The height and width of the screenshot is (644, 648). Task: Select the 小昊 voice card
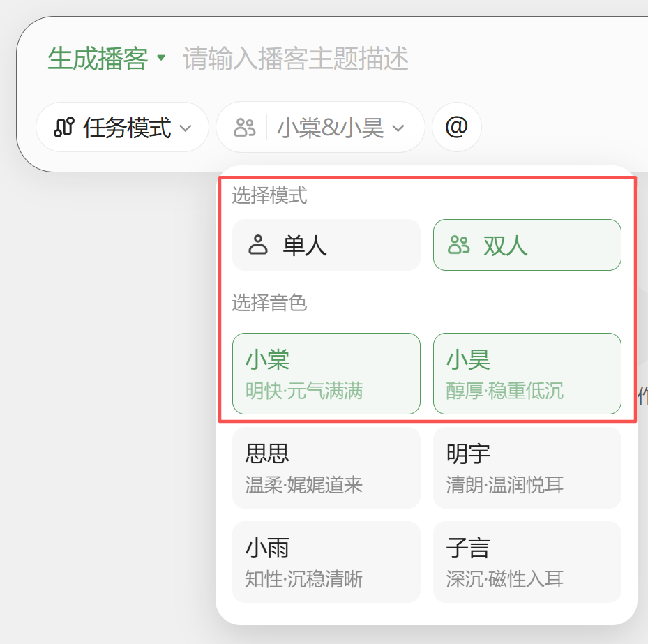(527, 373)
